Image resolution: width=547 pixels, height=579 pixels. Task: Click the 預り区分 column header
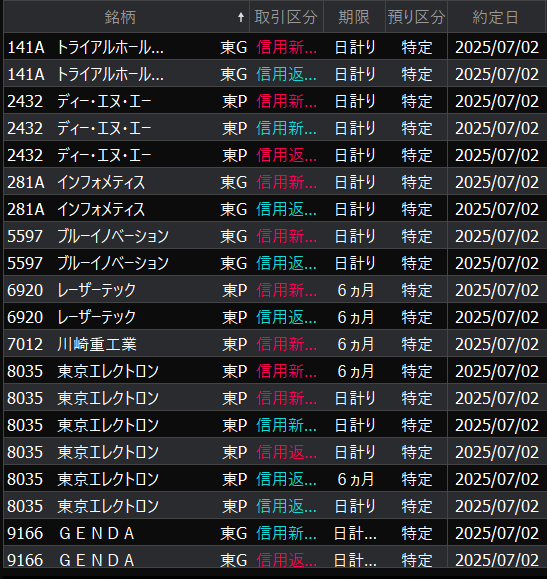416,17
